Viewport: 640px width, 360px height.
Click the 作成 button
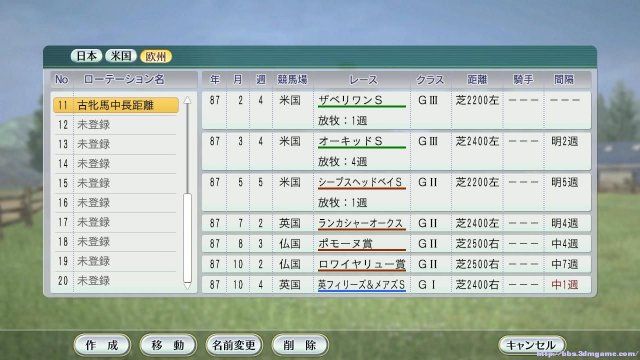point(102,345)
